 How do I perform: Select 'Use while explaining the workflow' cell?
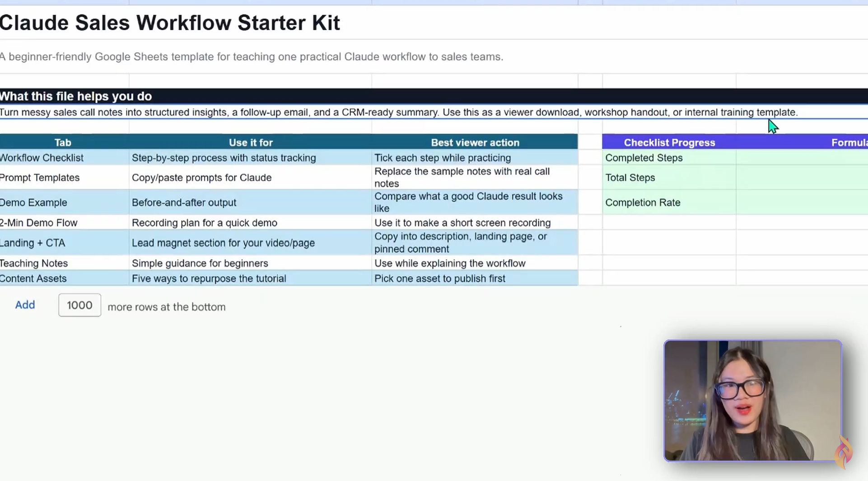(x=475, y=263)
